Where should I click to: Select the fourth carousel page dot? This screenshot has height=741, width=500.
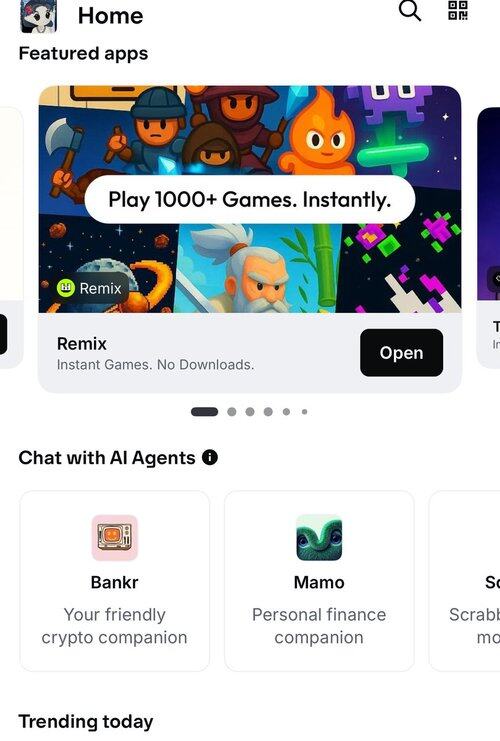(x=268, y=412)
